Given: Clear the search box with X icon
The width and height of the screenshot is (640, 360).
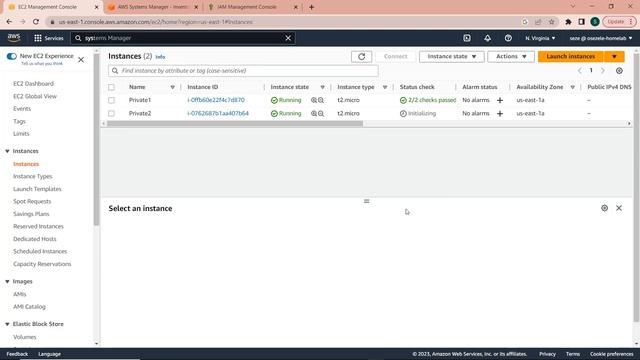Looking at the screenshot, I should pos(288,38).
